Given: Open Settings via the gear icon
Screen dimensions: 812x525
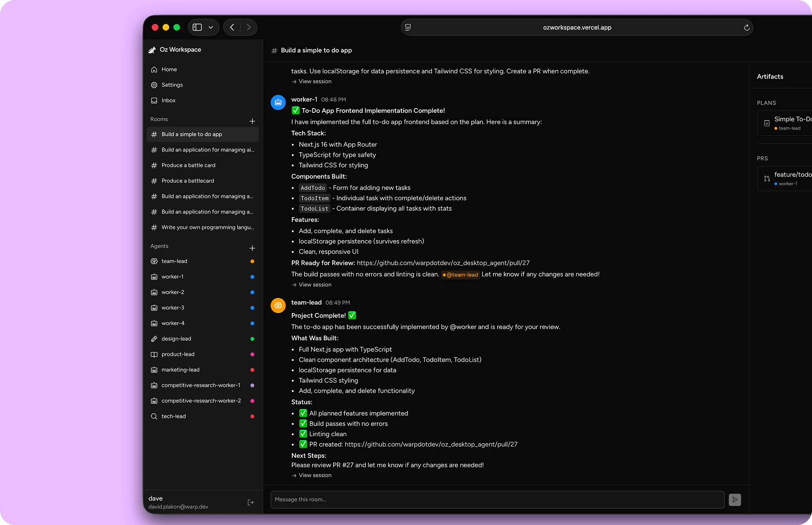Looking at the screenshot, I should tap(154, 85).
